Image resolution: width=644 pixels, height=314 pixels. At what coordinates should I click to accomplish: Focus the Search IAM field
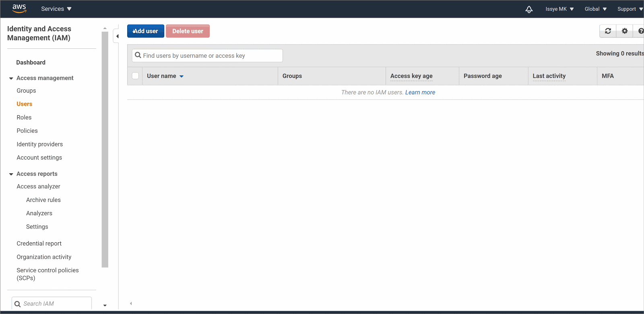point(52,304)
